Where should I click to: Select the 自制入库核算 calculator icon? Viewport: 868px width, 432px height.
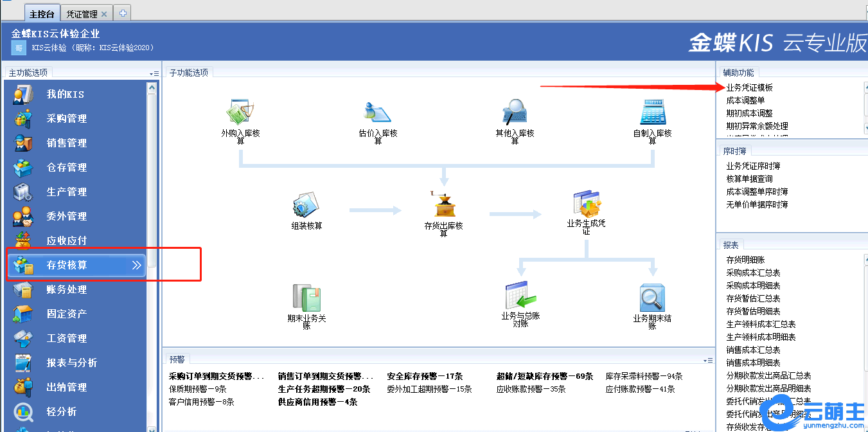[652, 113]
